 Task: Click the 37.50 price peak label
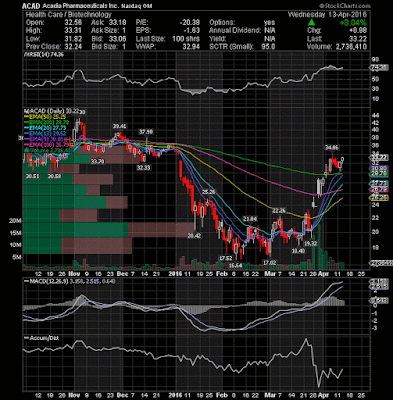[x=146, y=132]
